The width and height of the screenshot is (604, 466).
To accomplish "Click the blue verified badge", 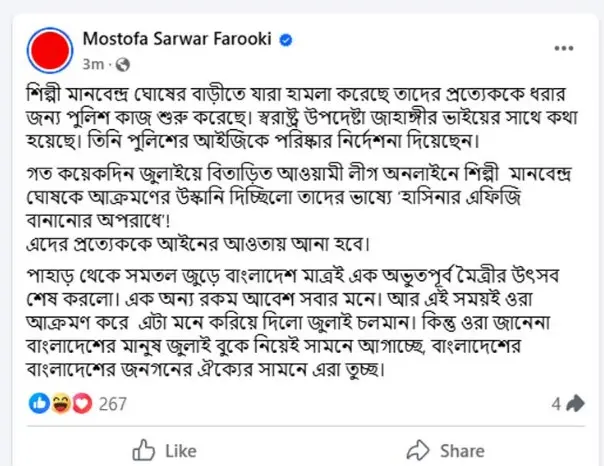I will tap(285, 41).
